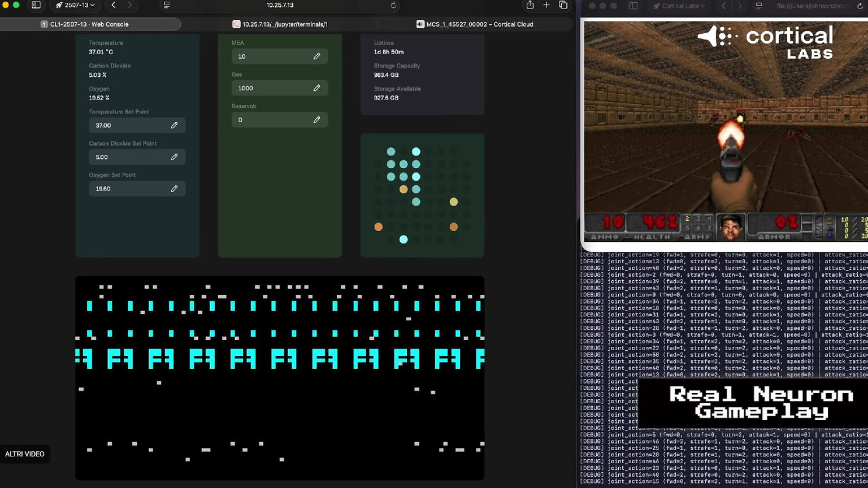Image resolution: width=868 pixels, height=488 pixels.
Task: Switch to CL1-2507-13 Web Console tab
Action: click(90, 24)
